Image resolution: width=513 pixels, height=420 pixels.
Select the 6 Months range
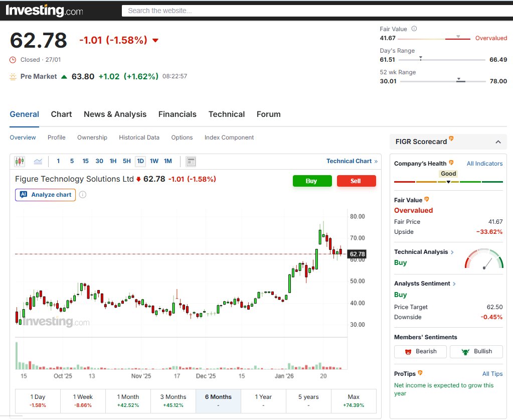218,401
